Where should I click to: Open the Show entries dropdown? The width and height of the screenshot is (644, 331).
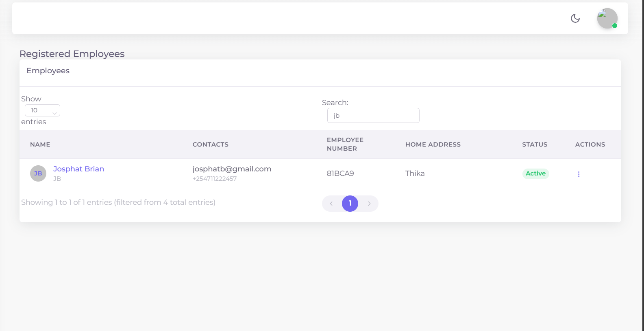click(x=42, y=110)
